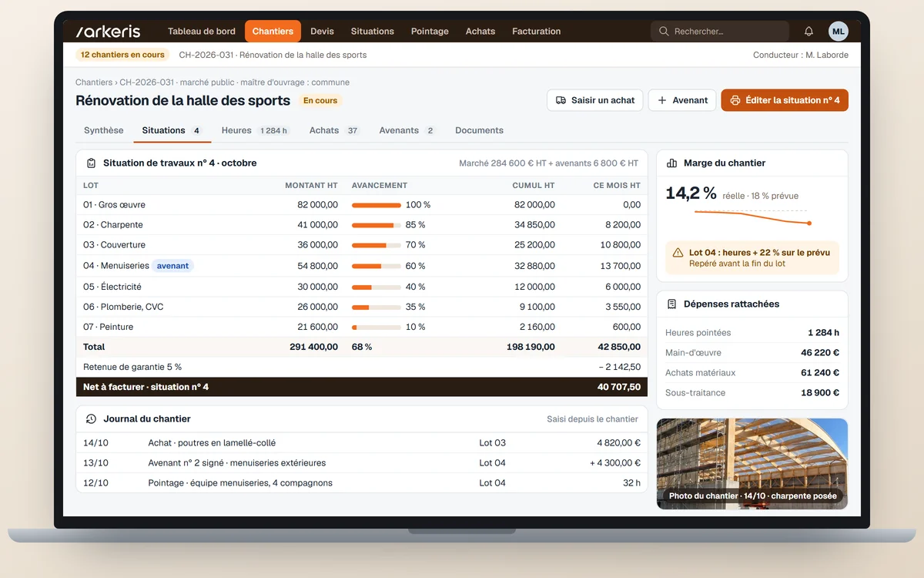Image resolution: width=924 pixels, height=578 pixels.
Task: Click the avenant tag on Menuiseries
Action: (x=172, y=266)
